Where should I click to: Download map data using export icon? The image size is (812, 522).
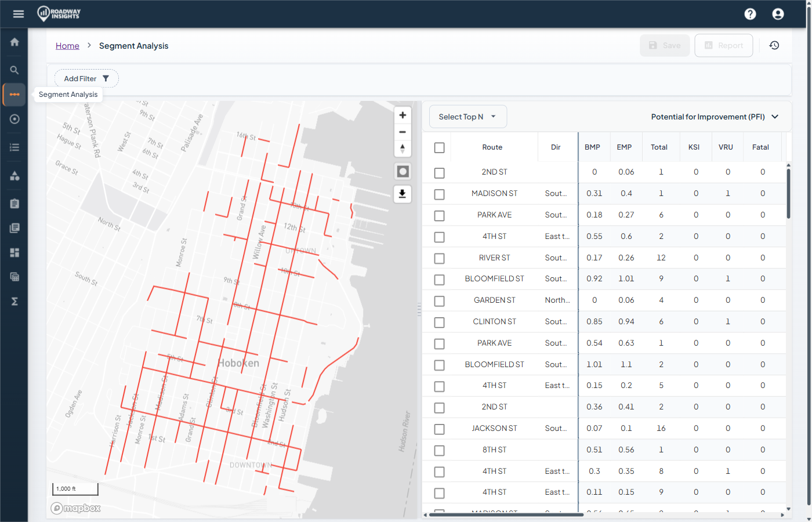tap(403, 194)
